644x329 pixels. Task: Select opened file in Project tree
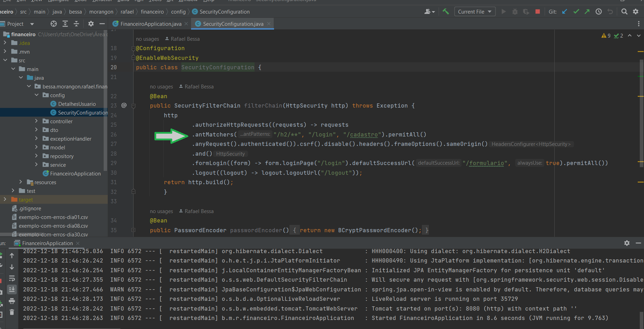click(53, 24)
